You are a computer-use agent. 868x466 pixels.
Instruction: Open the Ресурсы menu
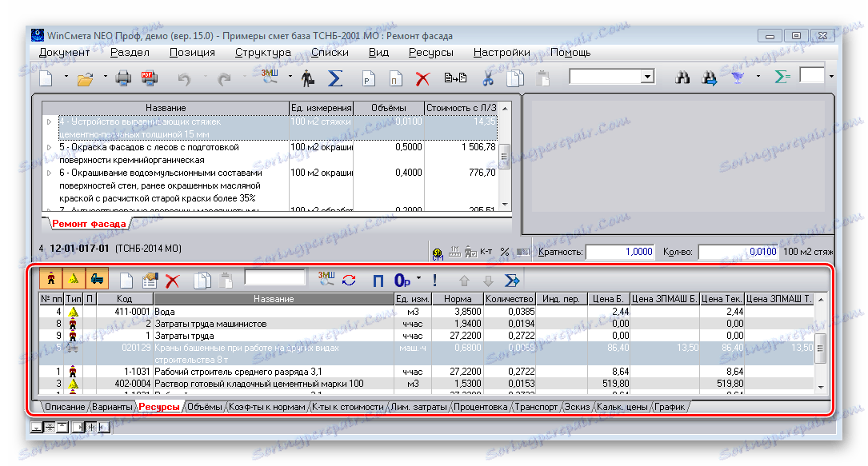[x=430, y=53]
